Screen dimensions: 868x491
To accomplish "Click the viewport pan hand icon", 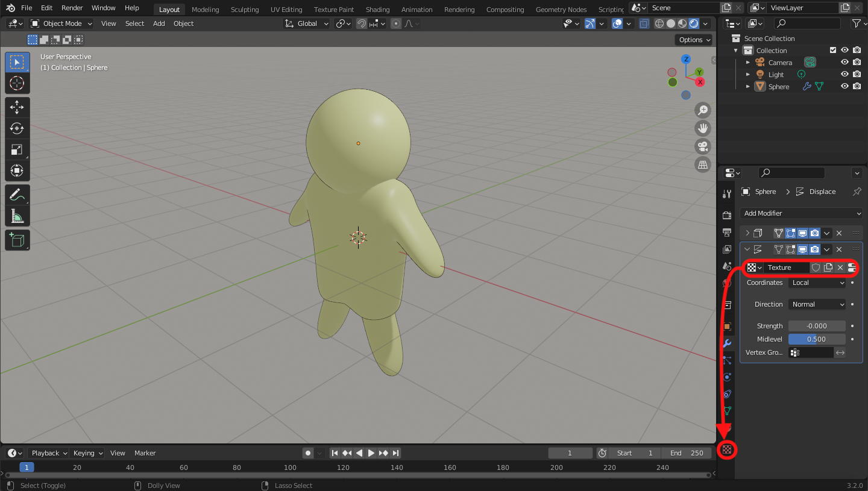I will 703,128.
